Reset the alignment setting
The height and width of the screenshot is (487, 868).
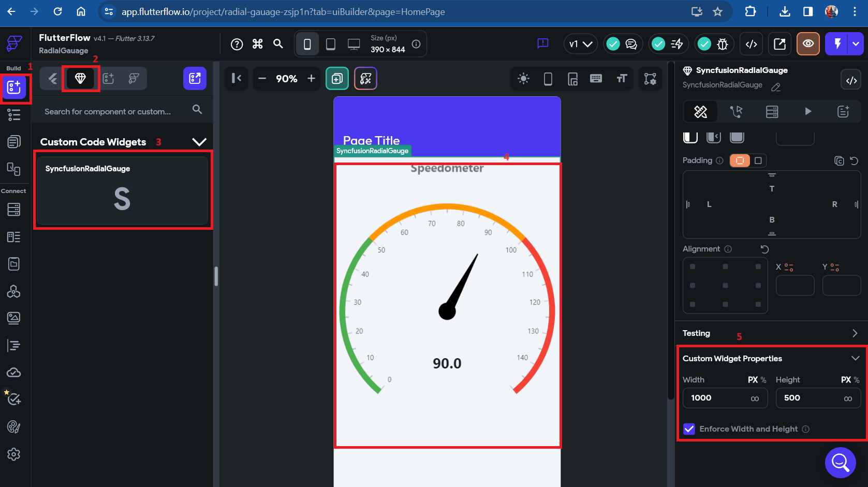pos(764,249)
